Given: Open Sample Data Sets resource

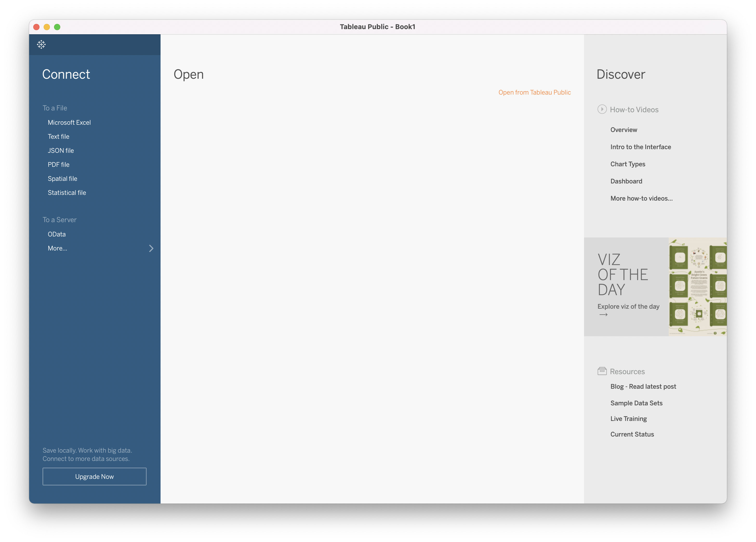Looking at the screenshot, I should tap(636, 403).
